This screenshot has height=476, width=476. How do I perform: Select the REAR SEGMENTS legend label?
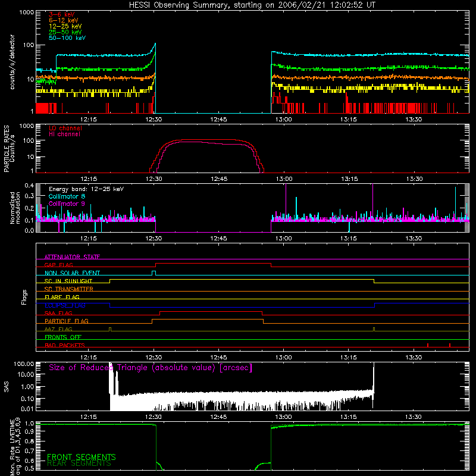tap(79, 464)
